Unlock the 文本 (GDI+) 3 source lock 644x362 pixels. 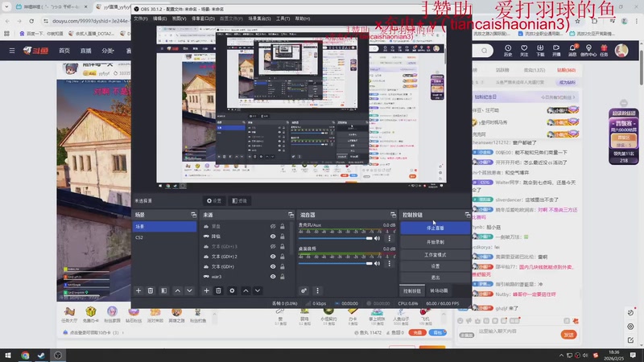coord(283,246)
